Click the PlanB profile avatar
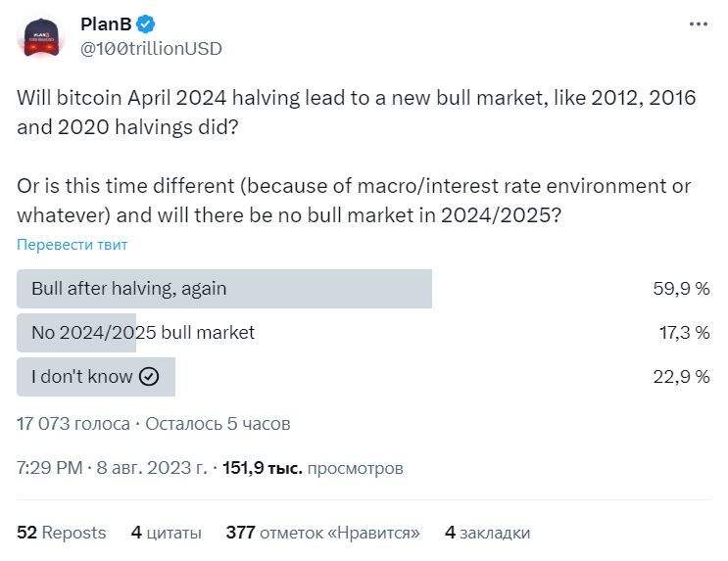 40,35
